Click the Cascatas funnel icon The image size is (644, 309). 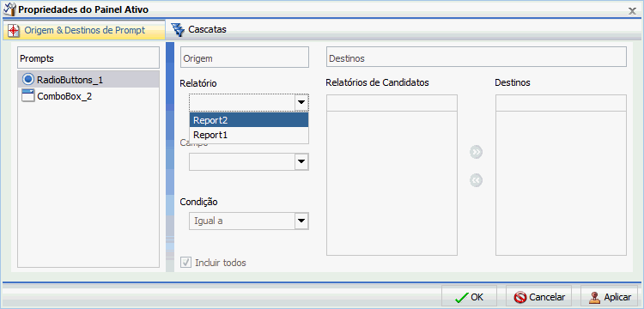178,30
